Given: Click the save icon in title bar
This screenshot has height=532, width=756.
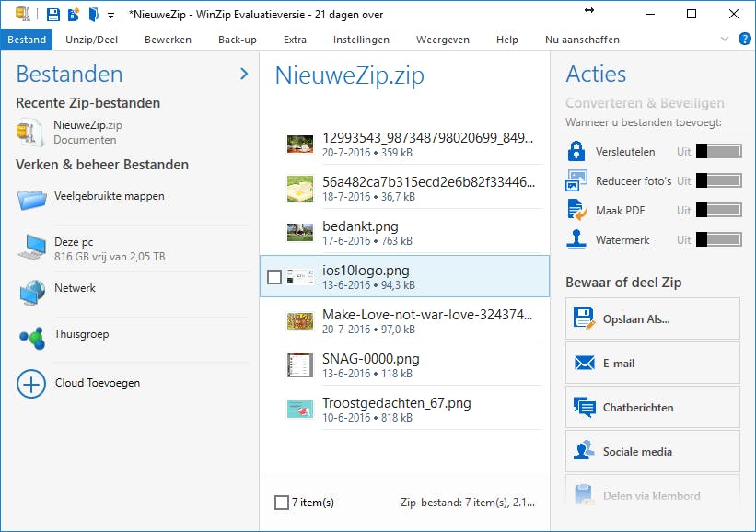Looking at the screenshot, I should 53,15.
